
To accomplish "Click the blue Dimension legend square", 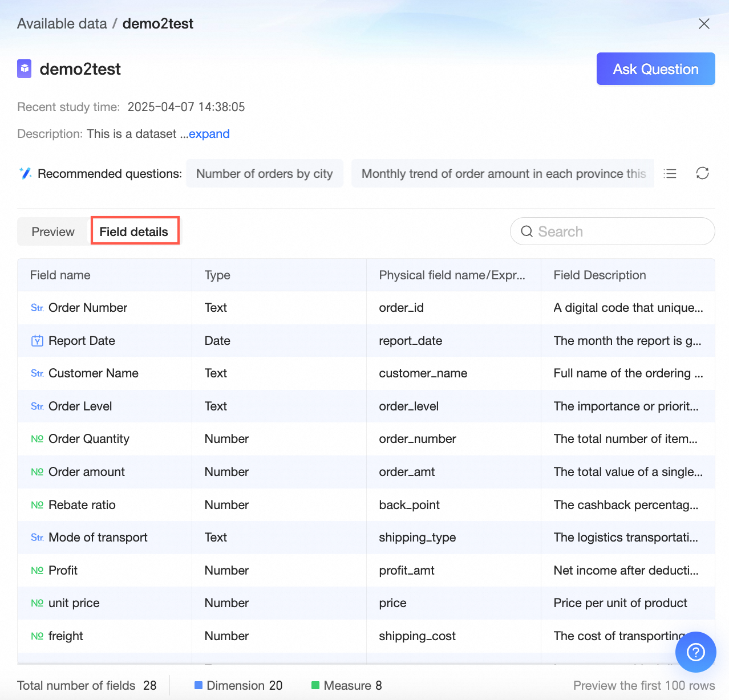I will (199, 685).
